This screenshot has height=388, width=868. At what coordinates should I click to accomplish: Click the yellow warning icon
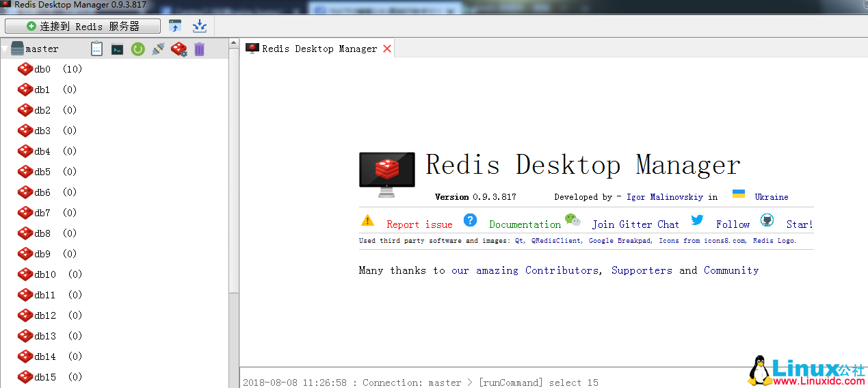tap(367, 220)
